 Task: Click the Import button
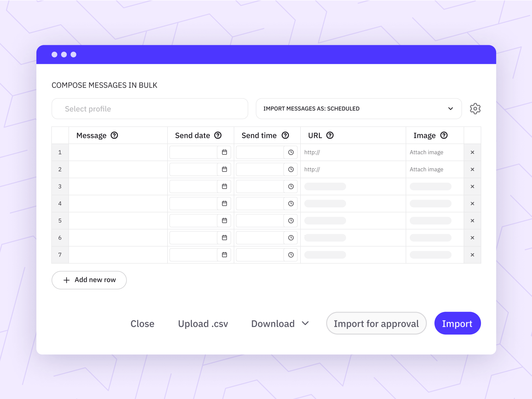pos(457,323)
